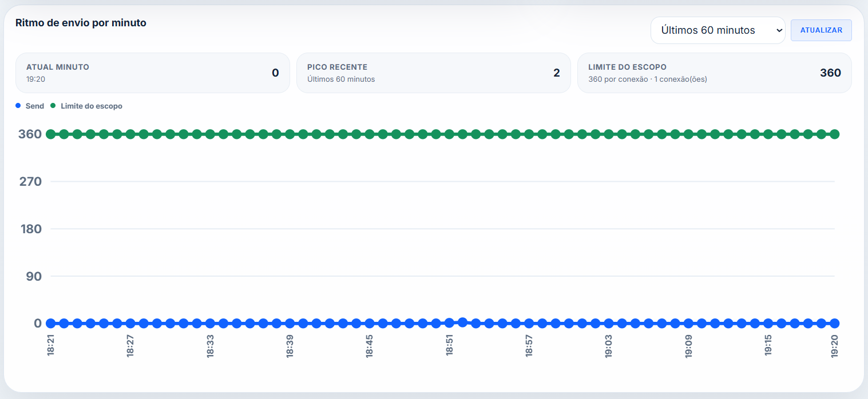The image size is (868, 399).
Task: Click the blue dot beside the Send legend
Action: [x=18, y=106]
